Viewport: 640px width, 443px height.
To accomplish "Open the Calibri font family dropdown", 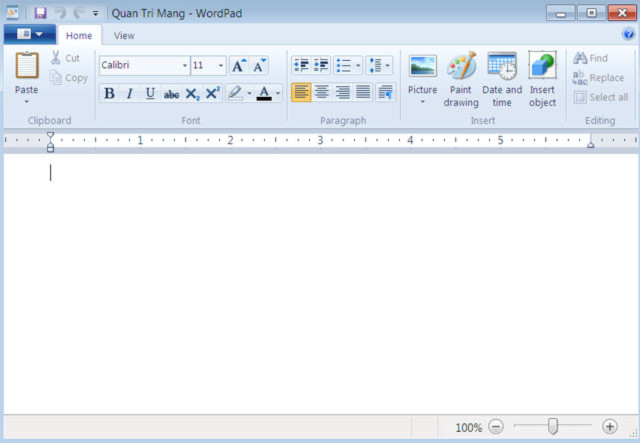I will click(185, 66).
